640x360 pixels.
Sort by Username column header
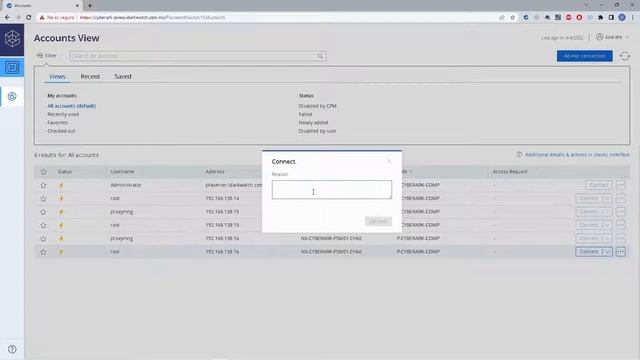(122, 172)
